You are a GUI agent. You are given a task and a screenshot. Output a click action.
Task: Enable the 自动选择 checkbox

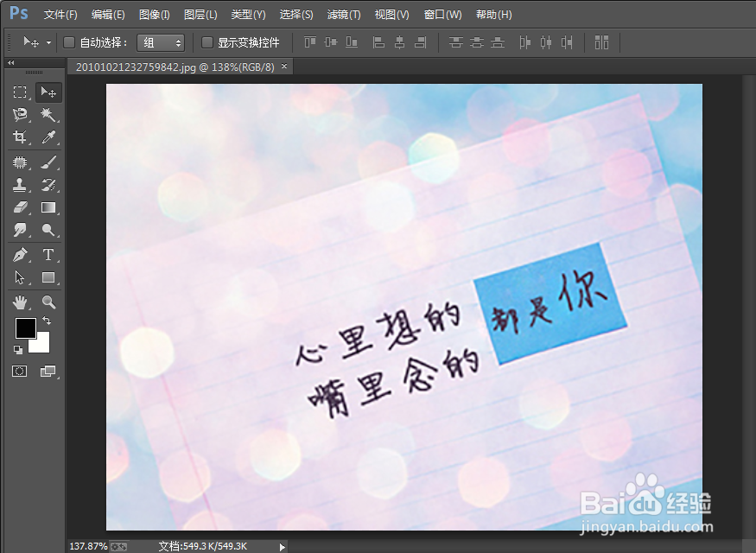pos(69,43)
